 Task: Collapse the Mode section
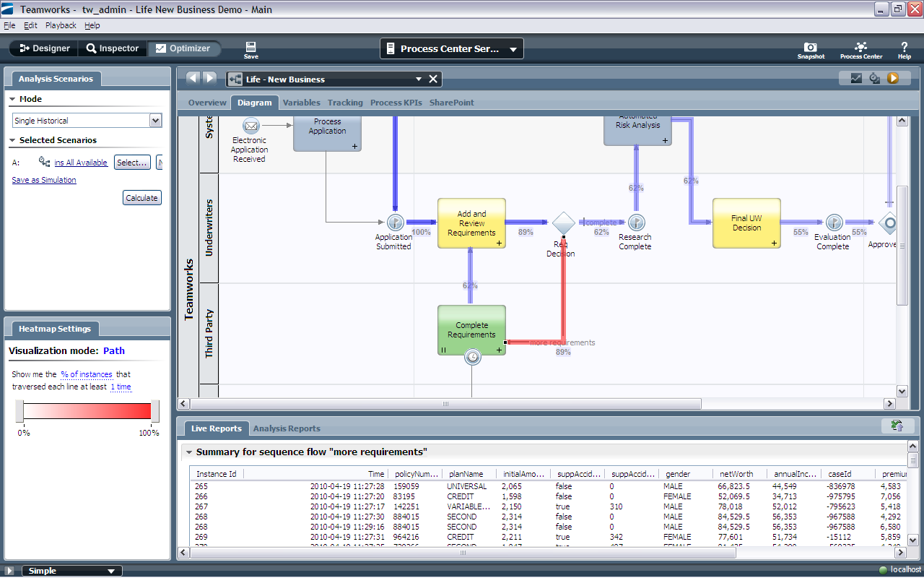tap(12, 99)
